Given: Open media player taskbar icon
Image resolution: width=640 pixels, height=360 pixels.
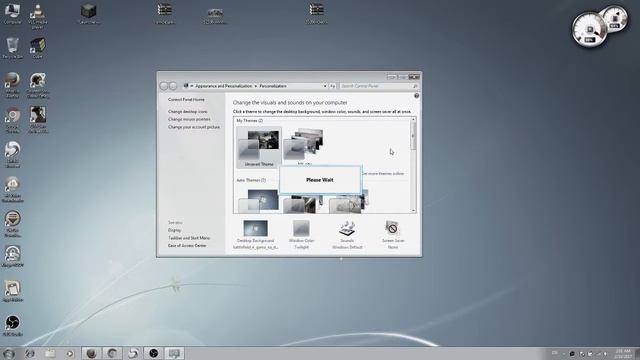Looking at the screenshot, I should click(x=70, y=353).
